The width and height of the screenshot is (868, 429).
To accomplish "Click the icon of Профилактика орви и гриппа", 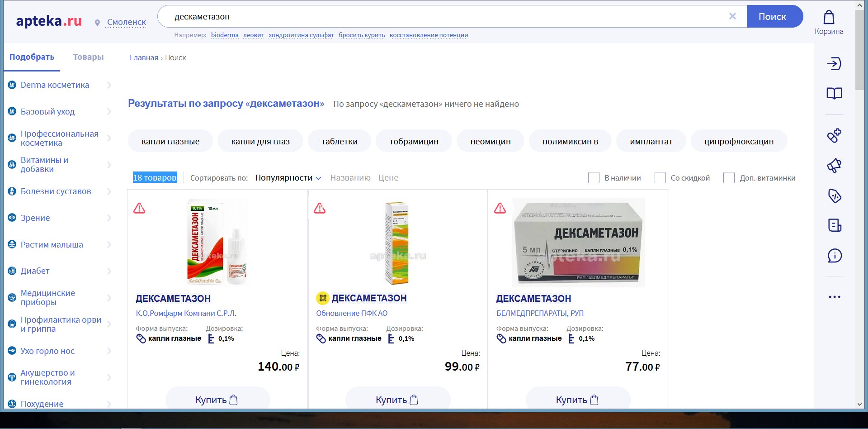I will 12,324.
